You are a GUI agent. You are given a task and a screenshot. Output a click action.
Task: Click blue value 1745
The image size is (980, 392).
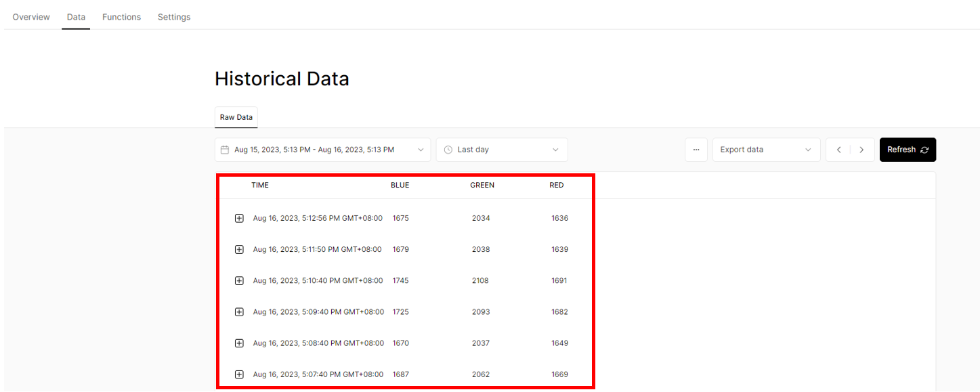click(x=401, y=280)
